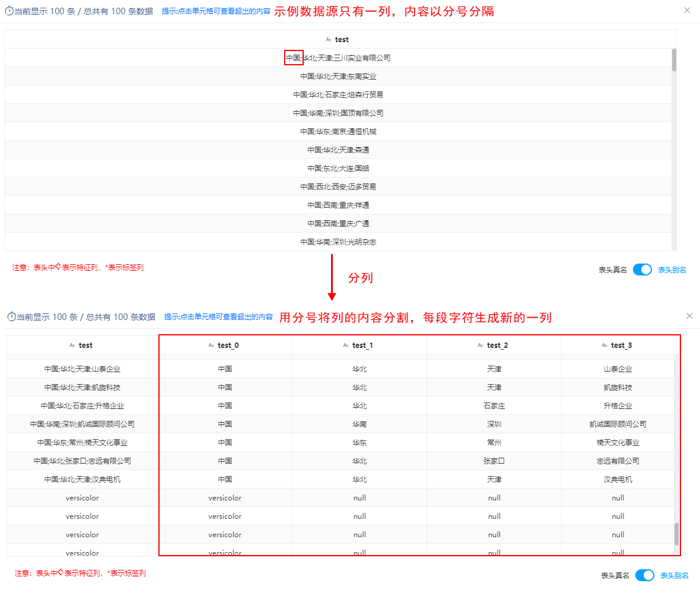This screenshot has width=700, height=596.
Task: Click test_1 cell 华东
Action: 359,442
